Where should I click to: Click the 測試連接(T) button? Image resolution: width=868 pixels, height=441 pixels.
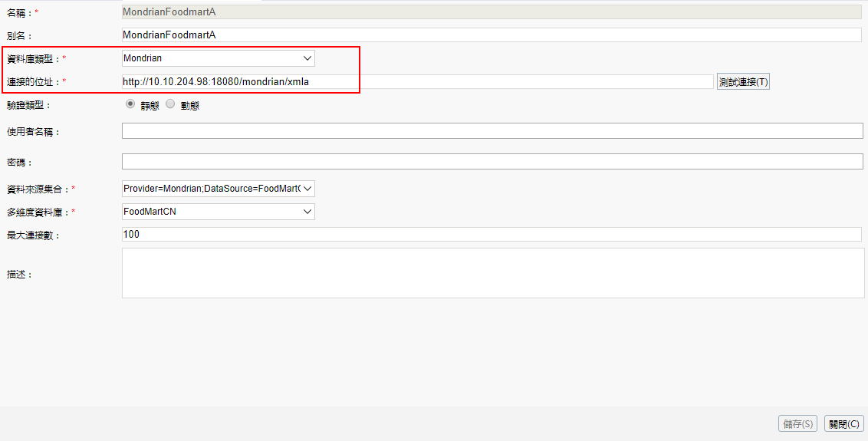click(x=743, y=82)
